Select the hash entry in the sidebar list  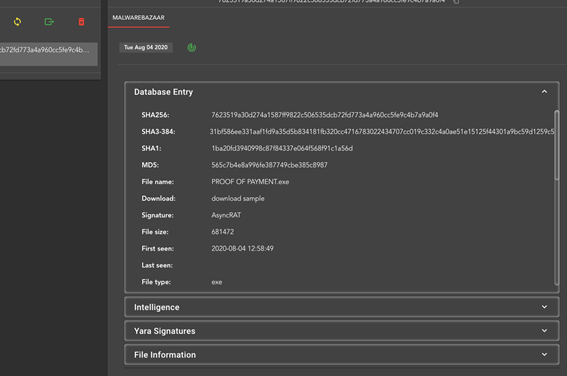coord(48,54)
